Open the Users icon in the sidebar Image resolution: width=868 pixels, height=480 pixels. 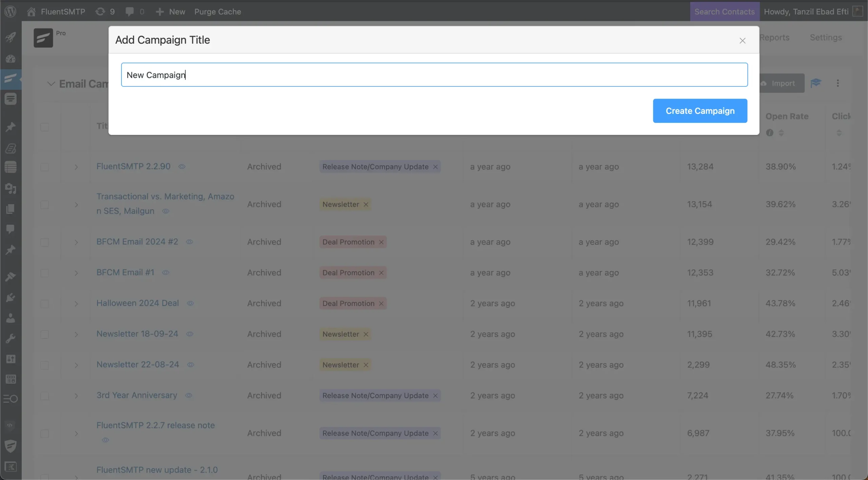[x=11, y=318]
